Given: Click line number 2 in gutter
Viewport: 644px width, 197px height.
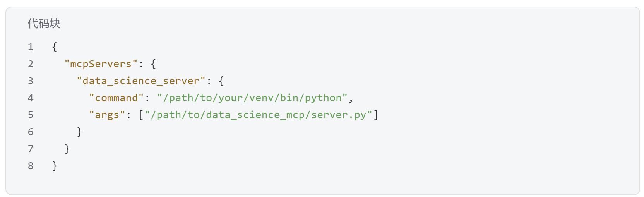Looking at the screenshot, I should coord(31,64).
